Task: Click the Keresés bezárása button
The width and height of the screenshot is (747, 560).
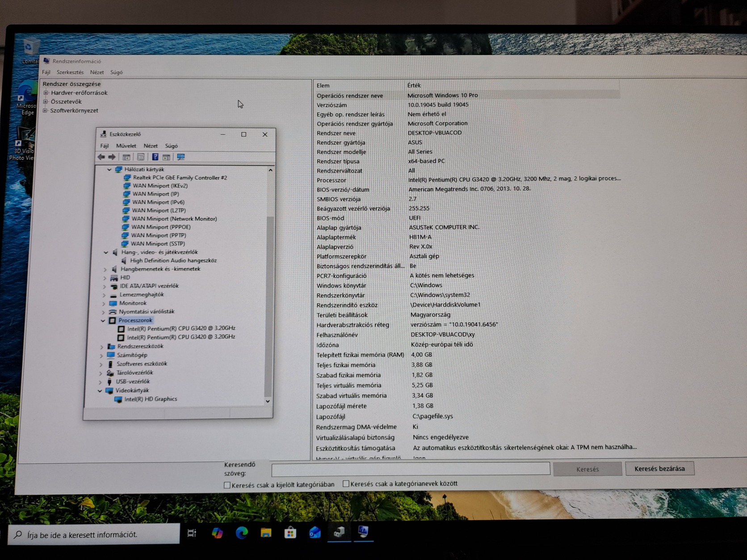Action: [x=659, y=468]
